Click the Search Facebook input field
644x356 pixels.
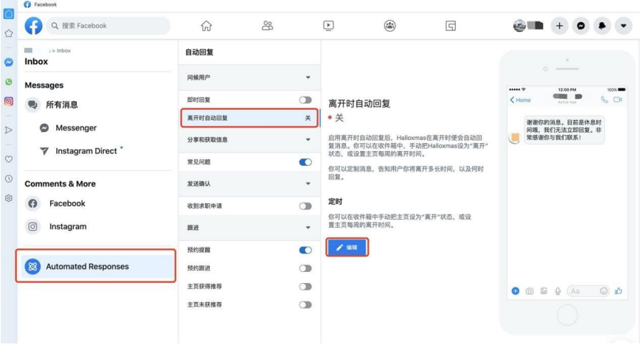tap(108, 26)
